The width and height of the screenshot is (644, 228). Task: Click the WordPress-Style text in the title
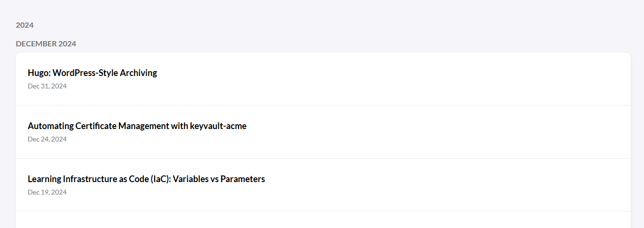pos(85,73)
